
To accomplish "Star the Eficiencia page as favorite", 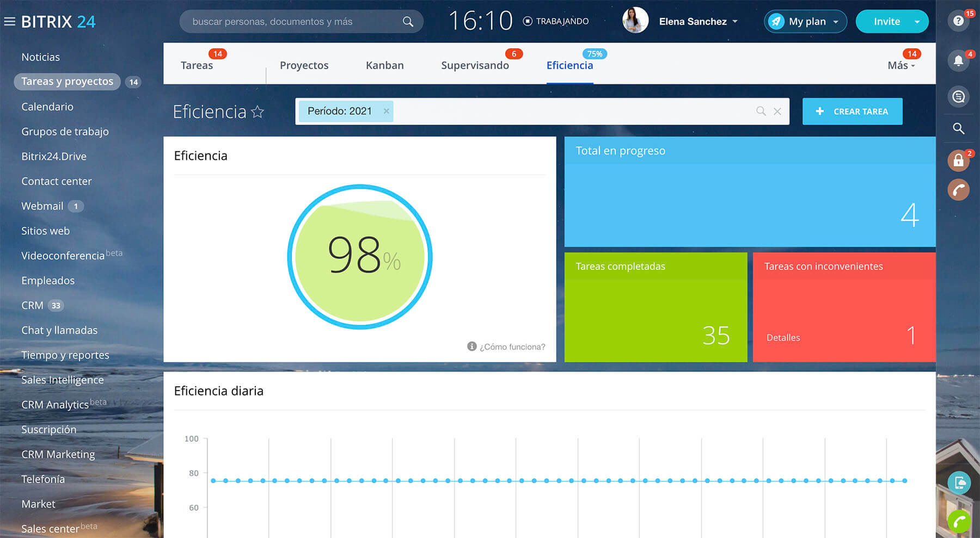I will pos(258,112).
